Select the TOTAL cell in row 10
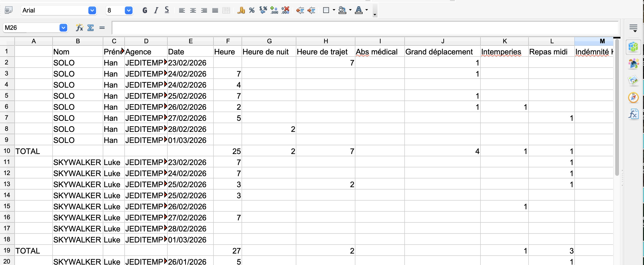 click(x=34, y=151)
